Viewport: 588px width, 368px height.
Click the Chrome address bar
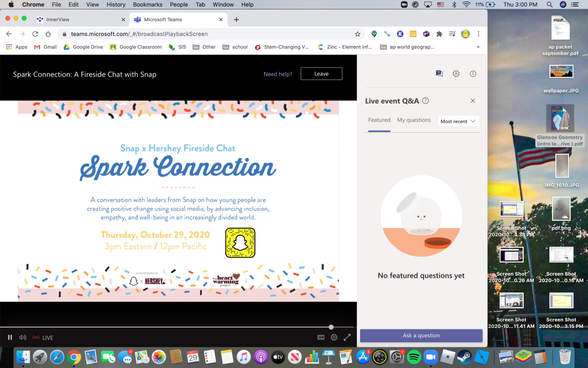pos(211,34)
